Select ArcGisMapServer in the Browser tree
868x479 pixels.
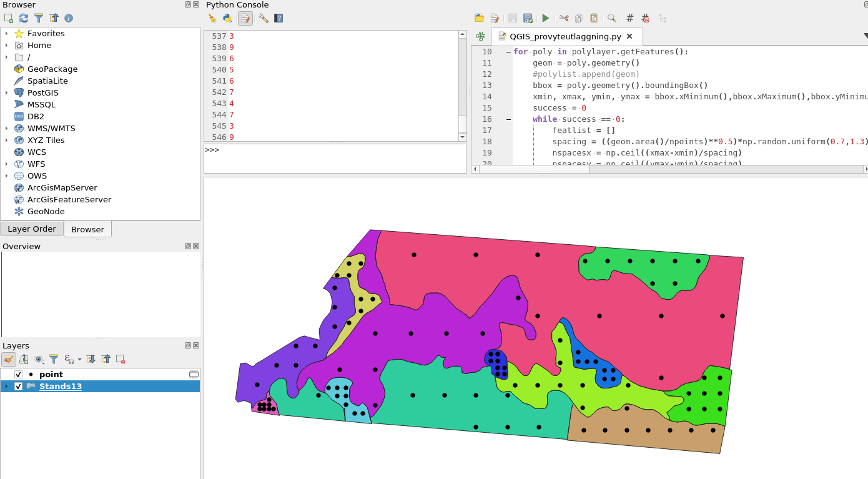click(x=62, y=188)
